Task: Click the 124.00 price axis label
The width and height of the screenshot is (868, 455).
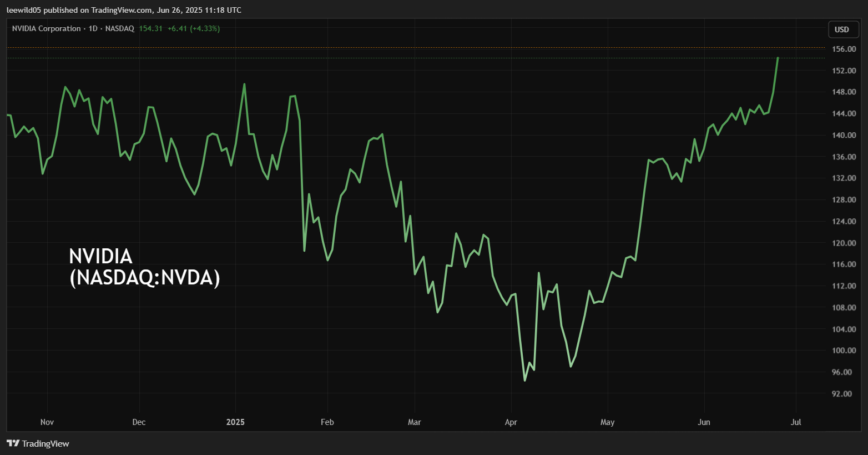Action: [844, 221]
